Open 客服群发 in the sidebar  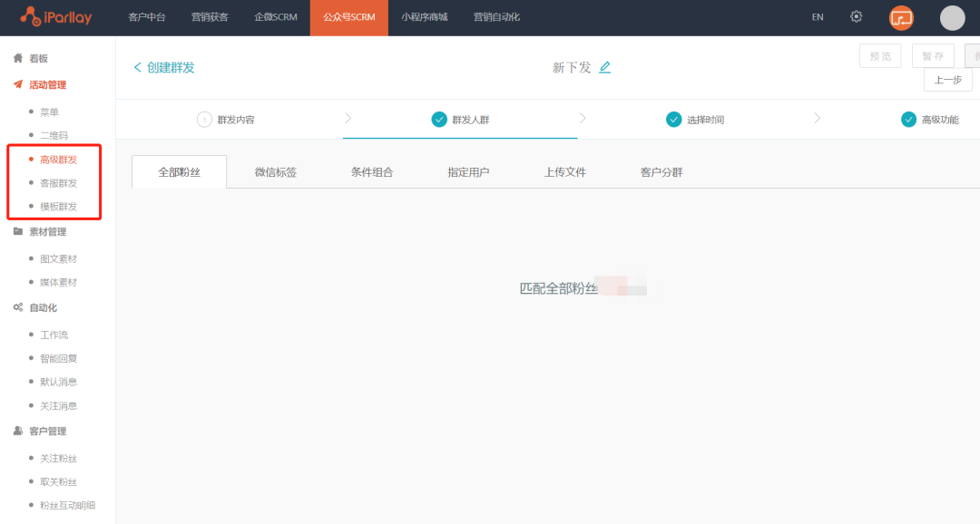click(59, 183)
